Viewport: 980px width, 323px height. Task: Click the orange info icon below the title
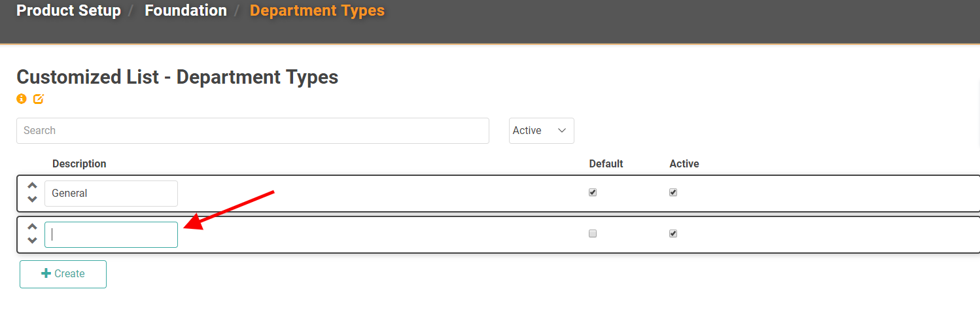pos(22,99)
